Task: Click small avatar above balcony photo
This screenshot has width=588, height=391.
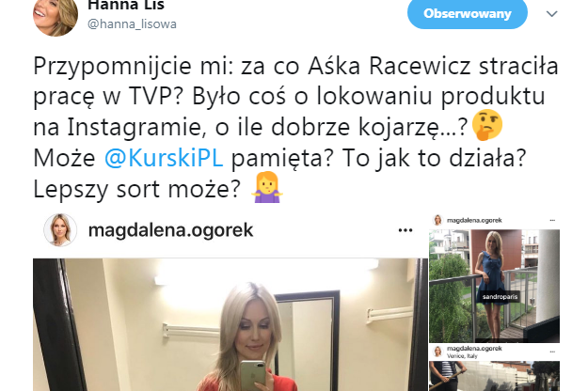Action: click(x=437, y=220)
